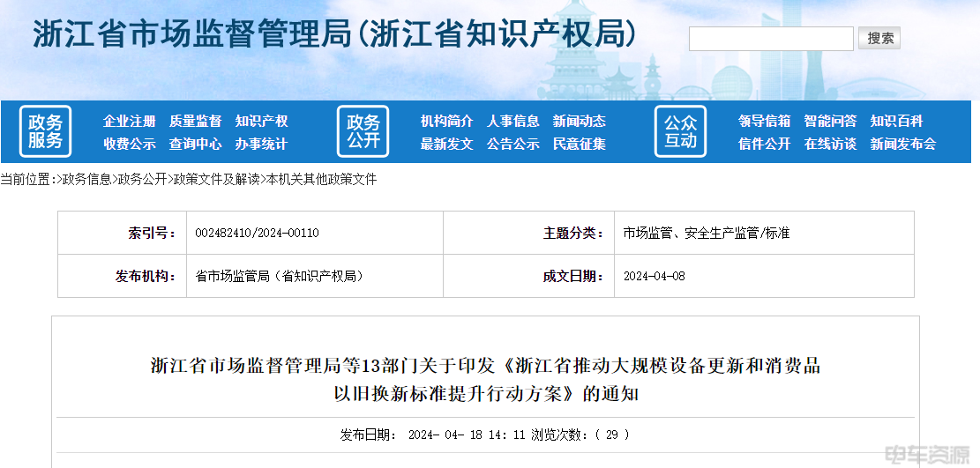
Task: Click the 政务服务 section icon
Action: 46,132
